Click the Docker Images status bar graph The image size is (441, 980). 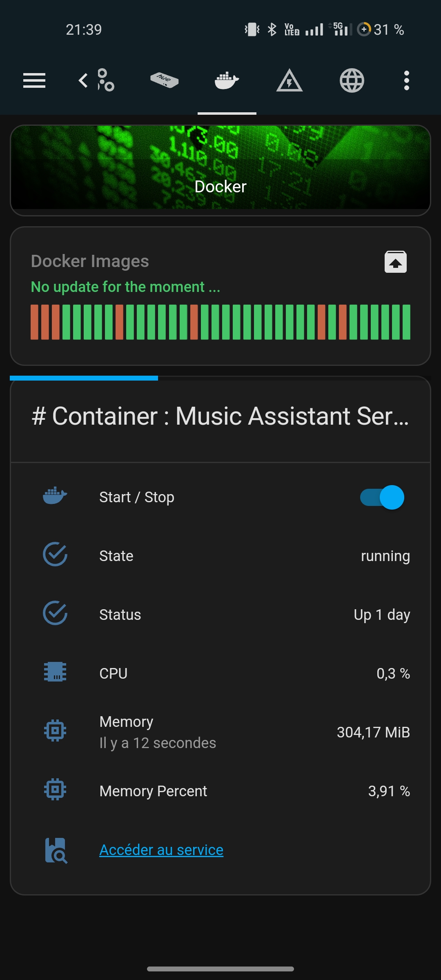coord(220,322)
